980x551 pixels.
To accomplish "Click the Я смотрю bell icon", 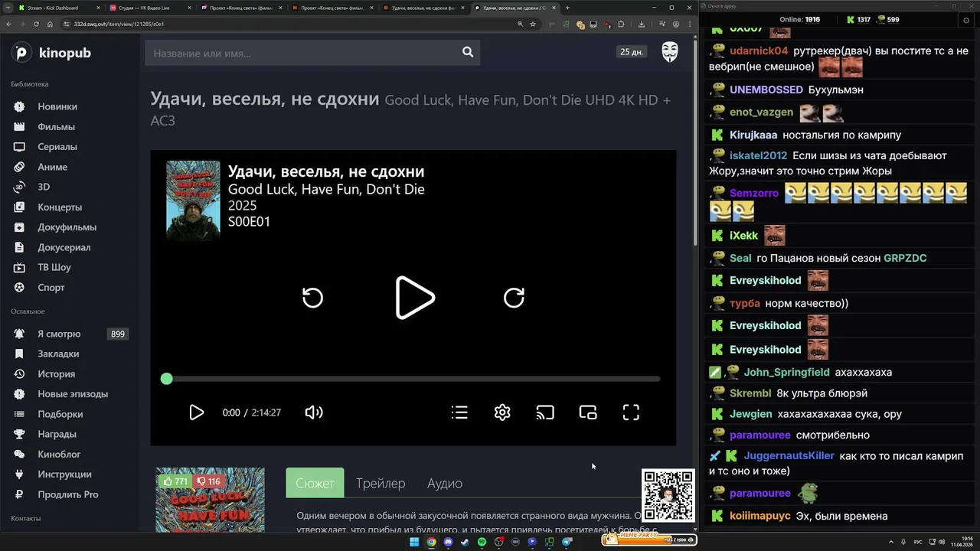I will tap(20, 334).
